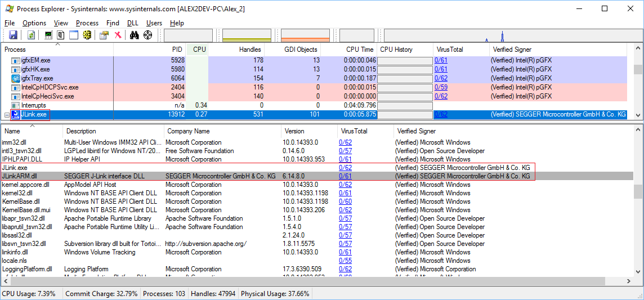Toggle the process tree view icon
Screen dimensions: 644x300
[x=61, y=35]
